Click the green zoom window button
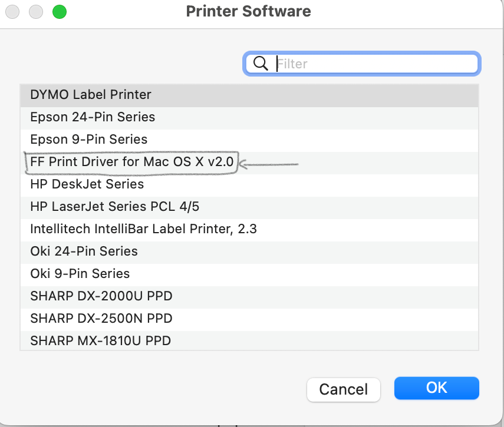This screenshot has height=427, width=504. tap(59, 12)
